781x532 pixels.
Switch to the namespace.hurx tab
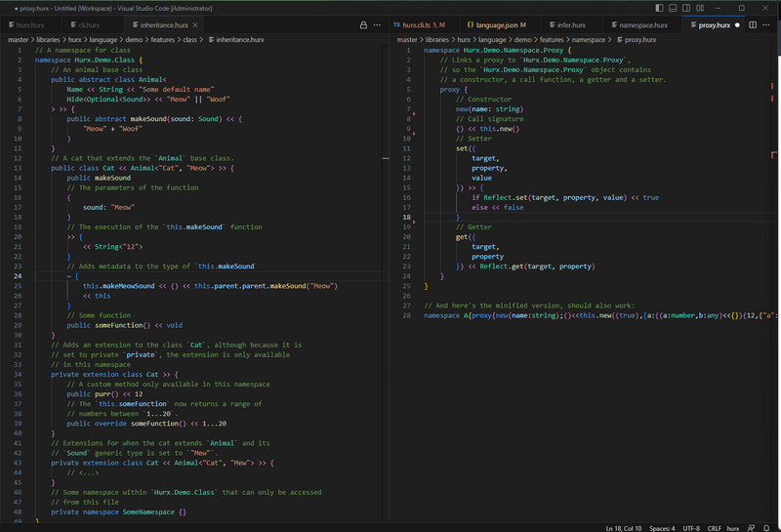pyautogui.click(x=643, y=25)
